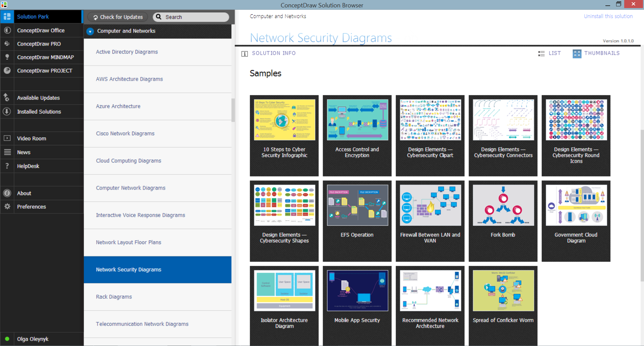The height and width of the screenshot is (346, 644).
Task: Open Government Cloud Diagram sample
Action: (576, 221)
